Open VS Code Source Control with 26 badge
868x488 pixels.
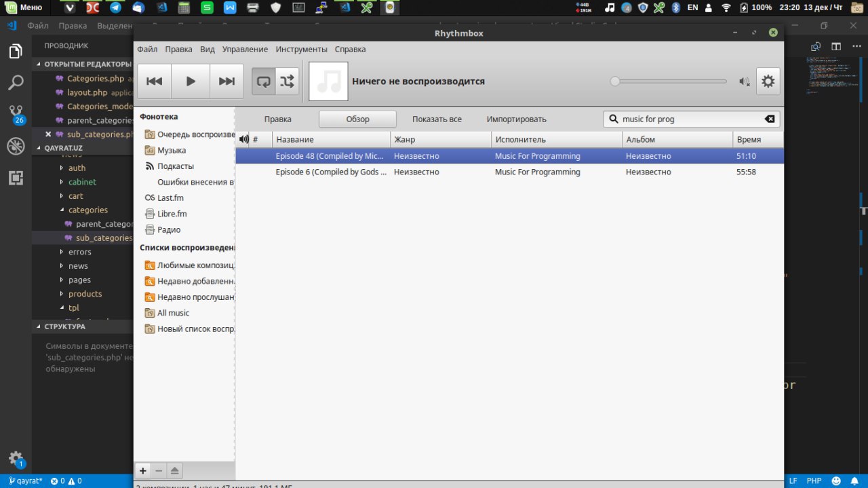tap(16, 114)
